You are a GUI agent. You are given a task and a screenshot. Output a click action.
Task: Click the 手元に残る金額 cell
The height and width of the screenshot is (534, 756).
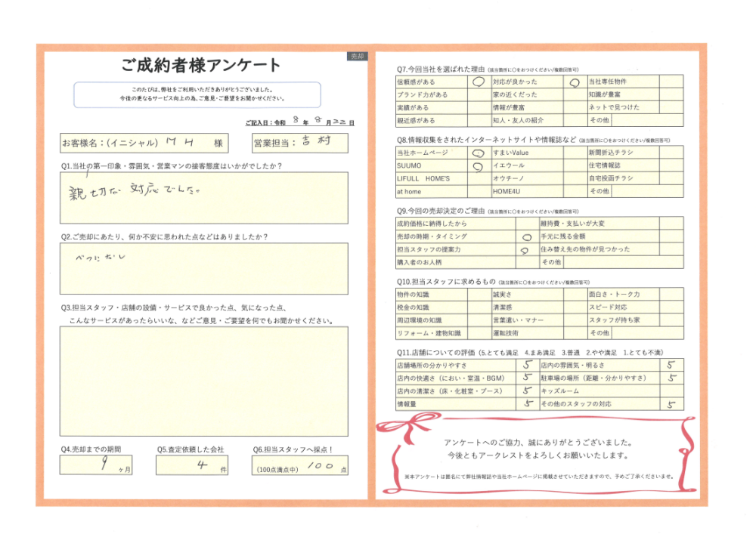click(600, 236)
